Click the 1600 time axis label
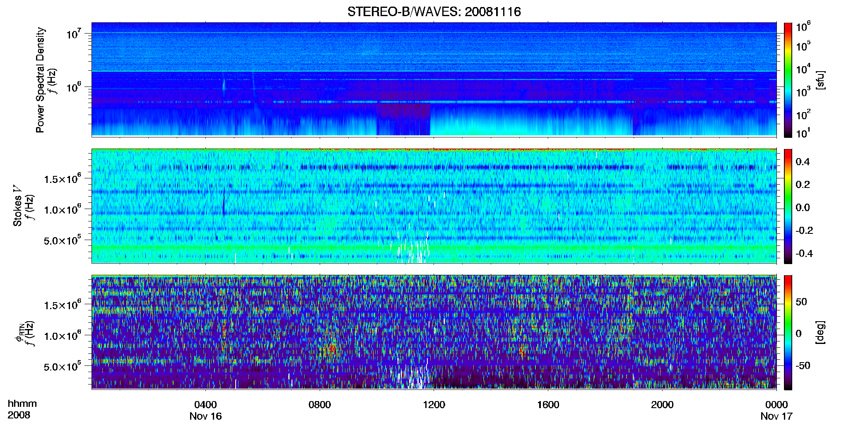This screenshot has width=868, height=447. pos(548,404)
